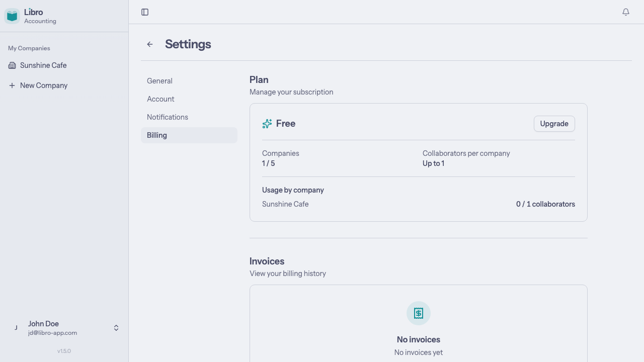Open the John Doe user menu by name

[43, 324]
